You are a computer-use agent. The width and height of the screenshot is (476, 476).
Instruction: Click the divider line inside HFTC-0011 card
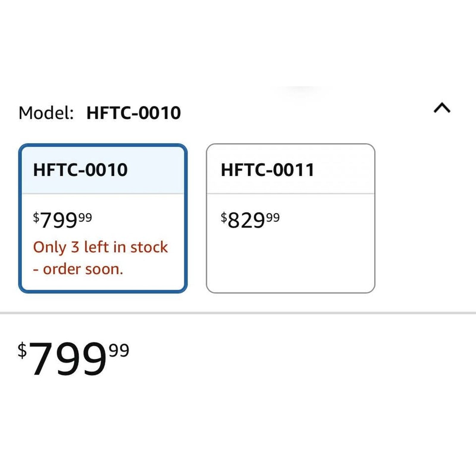tap(290, 194)
